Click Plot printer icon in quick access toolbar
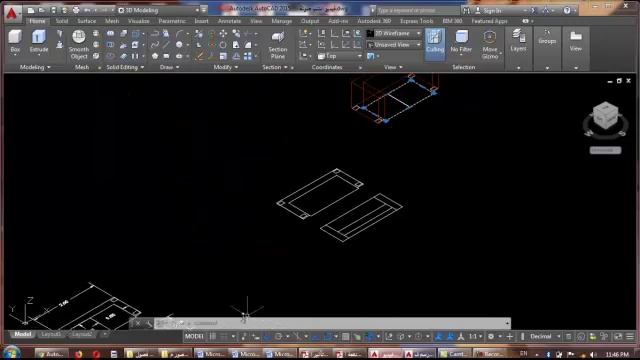The image size is (640, 360). point(76,10)
